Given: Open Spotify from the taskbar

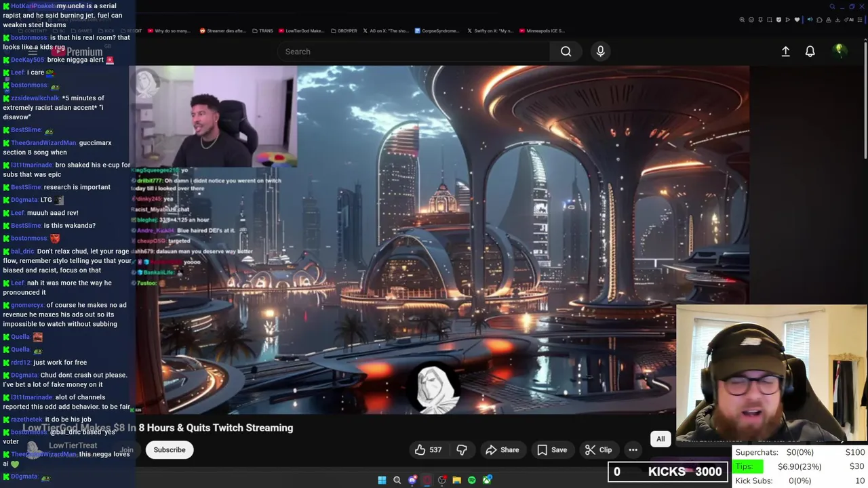Looking at the screenshot, I should click(472, 481).
